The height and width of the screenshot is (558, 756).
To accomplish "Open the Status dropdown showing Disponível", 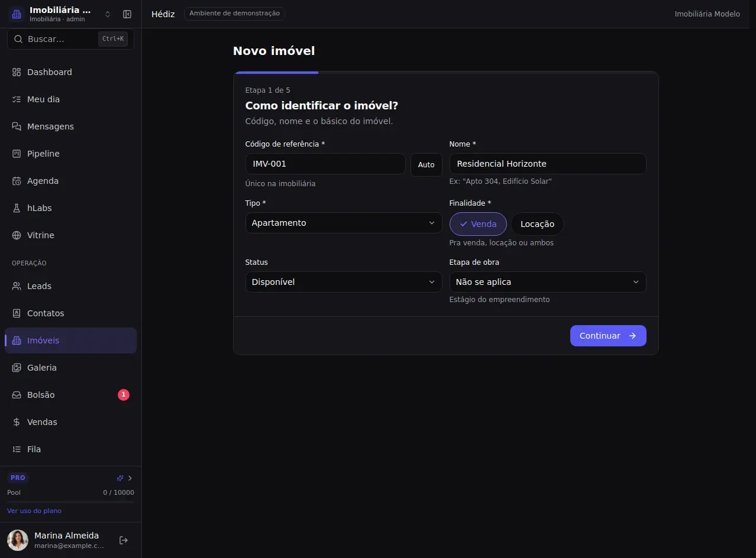I will pos(344,282).
